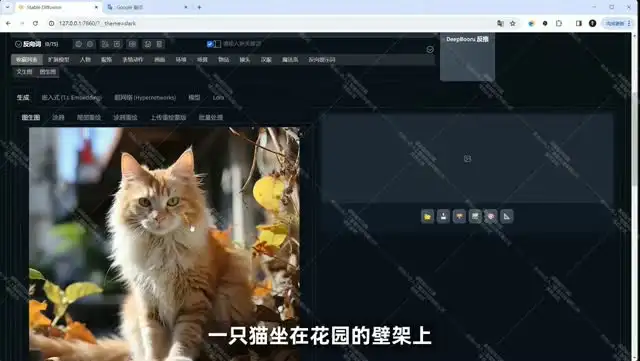Select the 表情动作 category tab
640x361 pixels.
[133, 60]
